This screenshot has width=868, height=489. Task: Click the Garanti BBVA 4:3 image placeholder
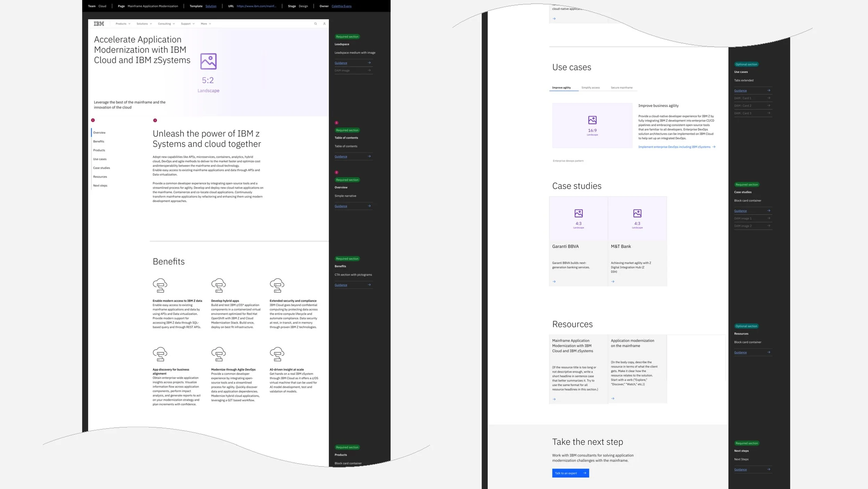578,218
